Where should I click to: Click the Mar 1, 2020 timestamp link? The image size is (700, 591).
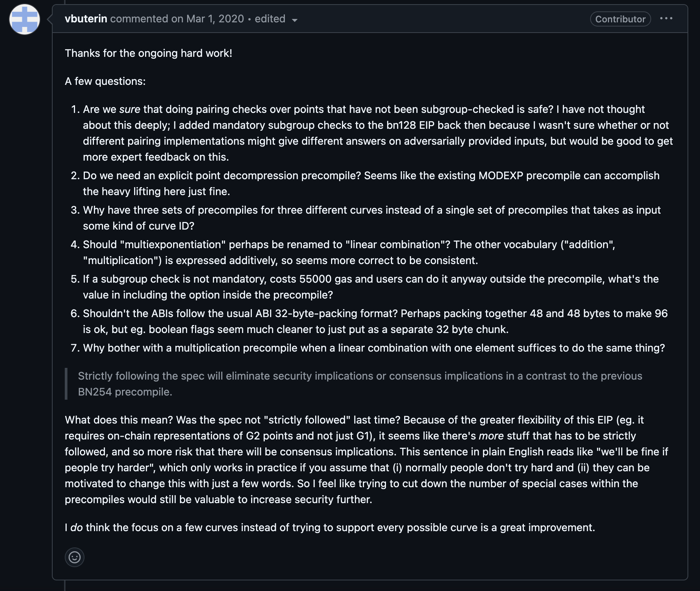215,19
